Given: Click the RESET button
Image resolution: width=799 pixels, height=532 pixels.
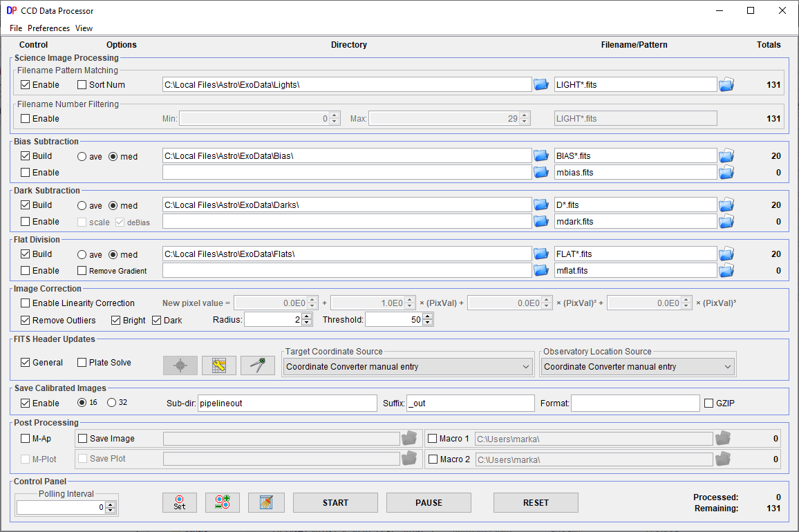Looking at the screenshot, I should [536, 502].
